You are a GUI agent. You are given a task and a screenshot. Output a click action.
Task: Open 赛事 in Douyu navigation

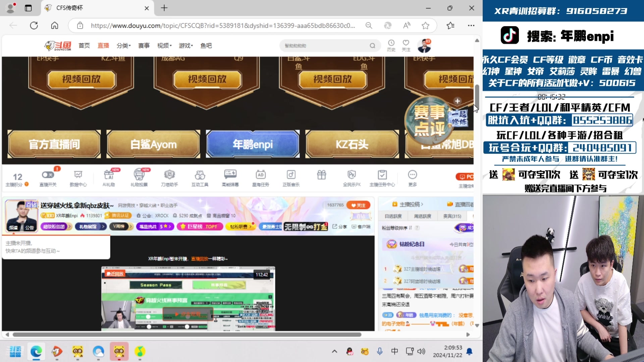click(144, 46)
